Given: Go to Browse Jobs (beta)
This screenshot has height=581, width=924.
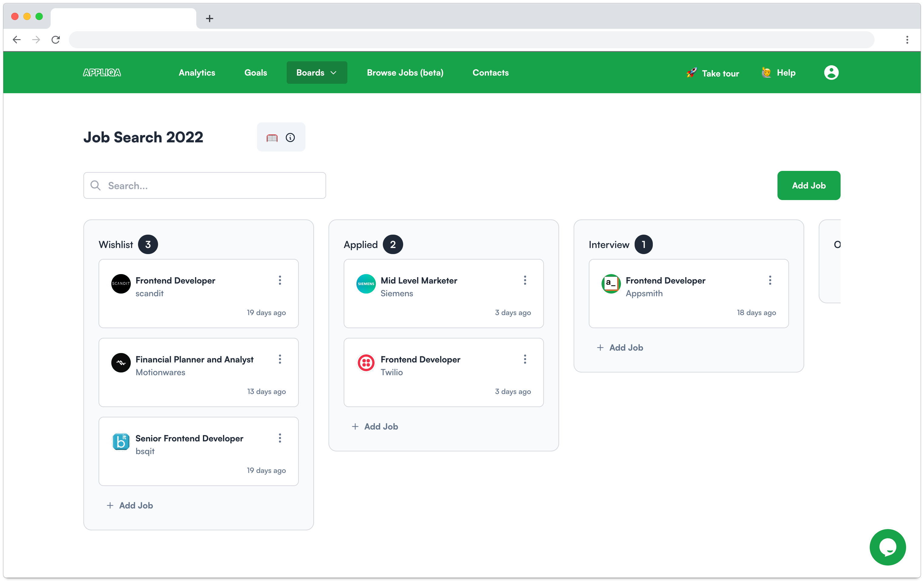Looking at the screenshot, I should point(405,73).
